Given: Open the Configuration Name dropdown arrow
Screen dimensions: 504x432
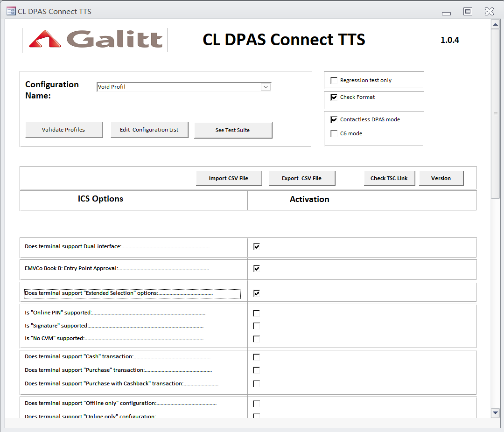Looking at the screenshot, I should click(x=266, y=87).
